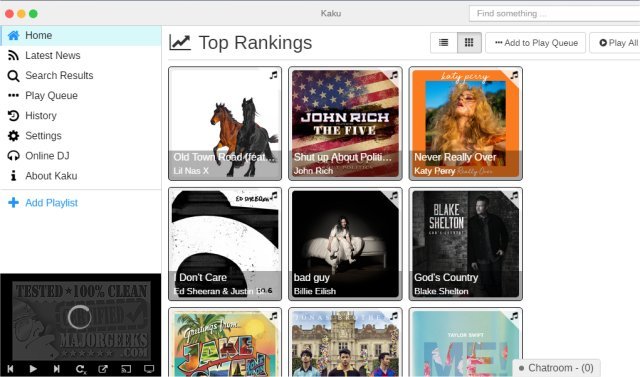Click music note icon on Blake Shelton tile
This screenshot has width=640, height=377.
click(x=514, y=196)
